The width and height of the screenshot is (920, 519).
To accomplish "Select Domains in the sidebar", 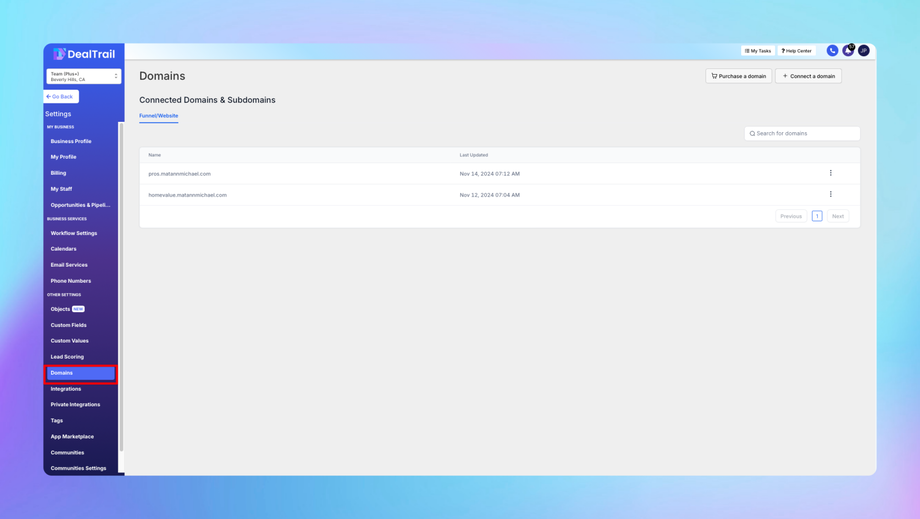I will (81, 373).
